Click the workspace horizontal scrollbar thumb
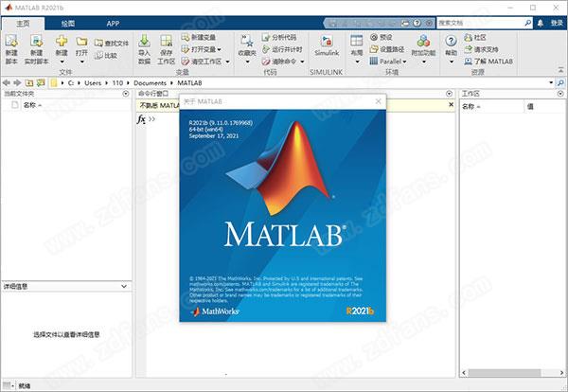This screenshot has height=392, width=568. pos(505,373)
